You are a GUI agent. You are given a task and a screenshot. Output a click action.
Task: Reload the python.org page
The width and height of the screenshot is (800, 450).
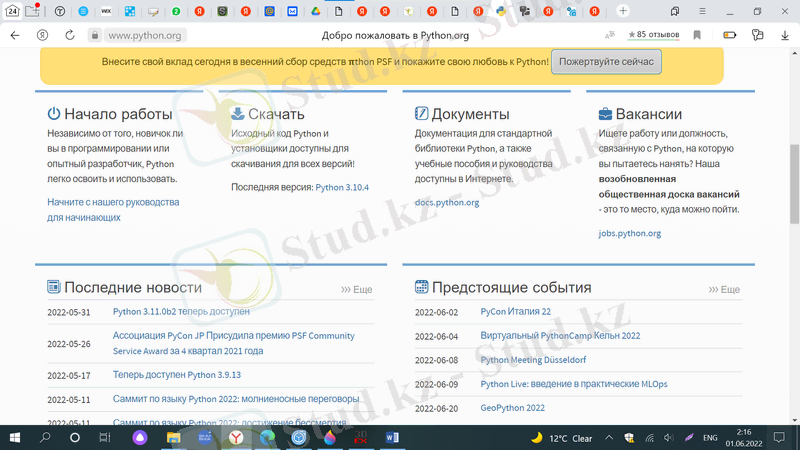click(x=70, y=35)
